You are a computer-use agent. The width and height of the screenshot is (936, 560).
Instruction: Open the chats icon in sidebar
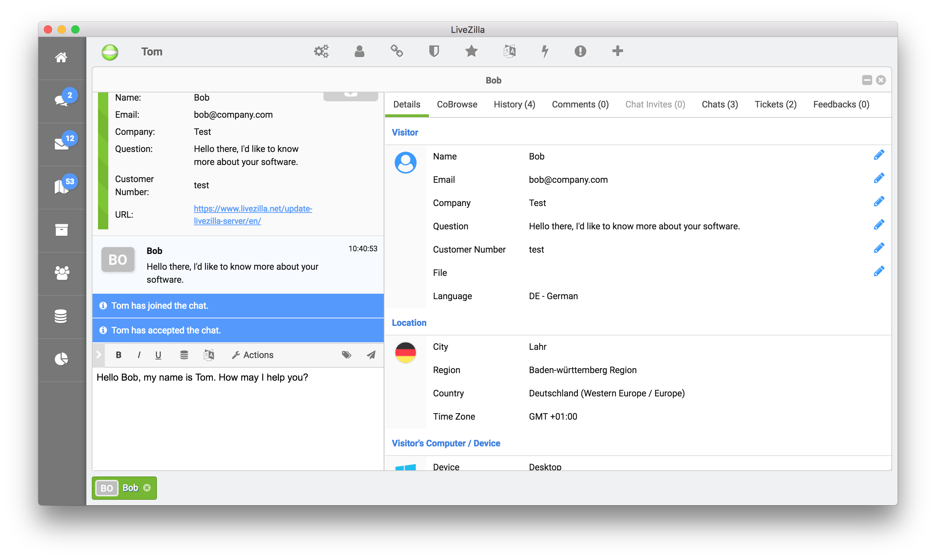coord(62,100)
